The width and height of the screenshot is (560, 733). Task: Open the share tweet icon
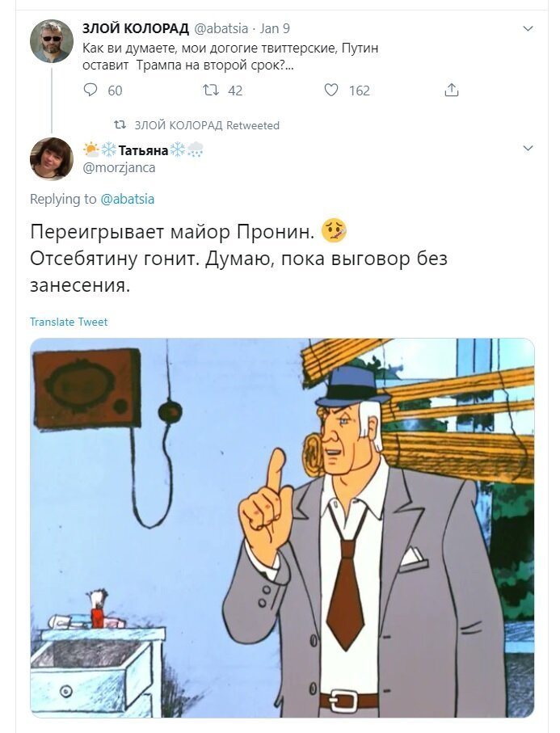[451, 90]
